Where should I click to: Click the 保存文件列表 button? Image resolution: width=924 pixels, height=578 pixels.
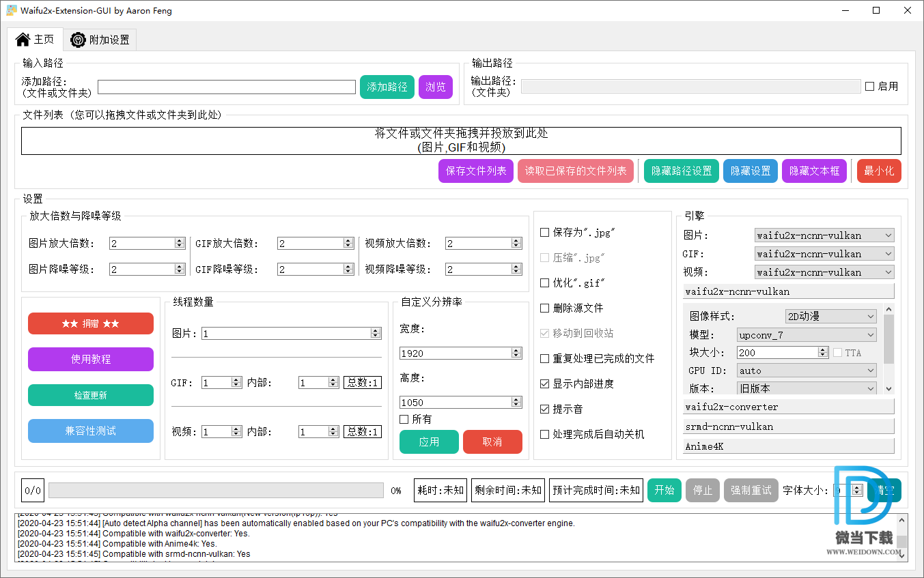[x=476, y=171]
